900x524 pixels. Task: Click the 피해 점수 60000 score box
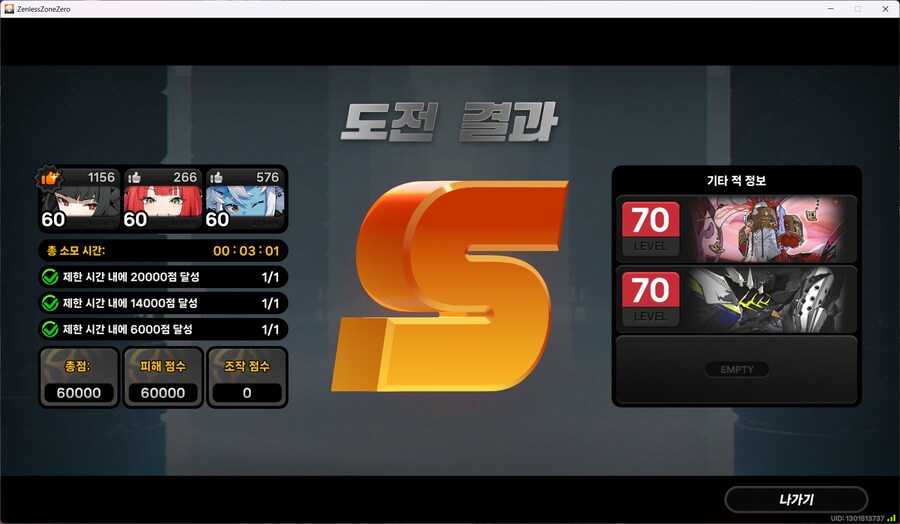[x=163, y=377]
